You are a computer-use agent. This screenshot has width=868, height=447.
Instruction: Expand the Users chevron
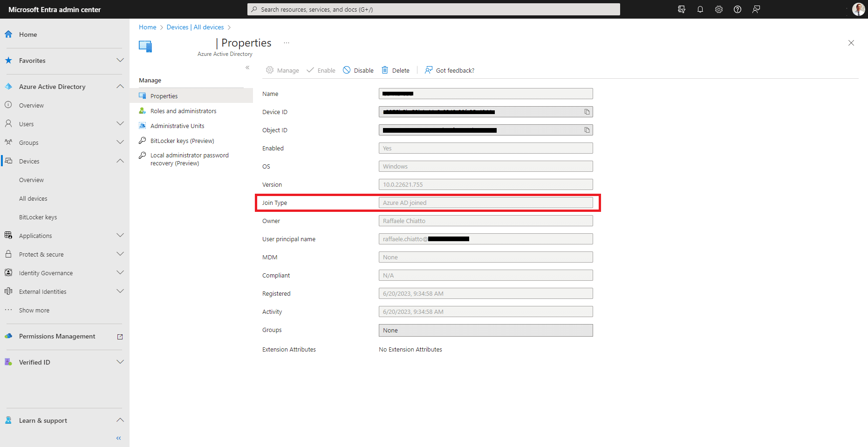click(120, 123)
